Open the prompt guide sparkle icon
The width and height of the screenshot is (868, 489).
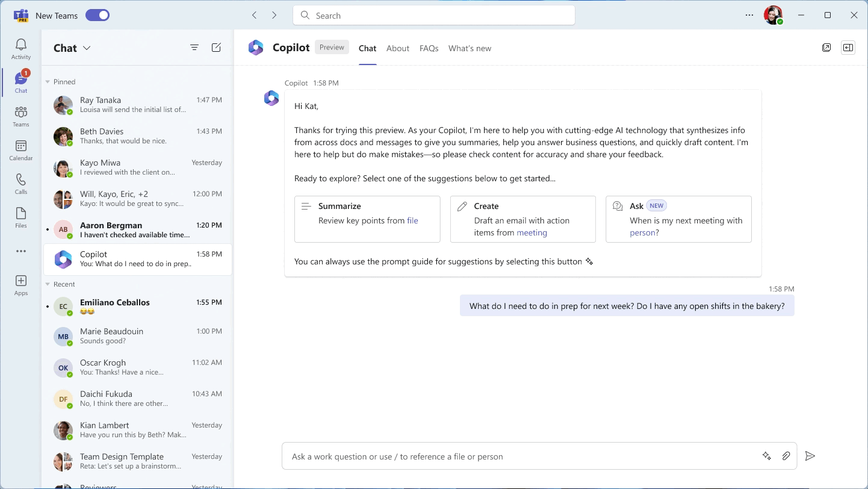(767, 456)
